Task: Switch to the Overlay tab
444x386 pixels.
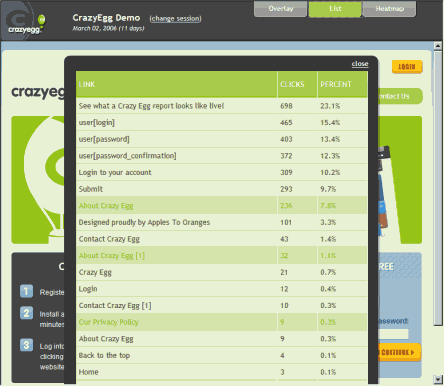Action: (281, 9)
